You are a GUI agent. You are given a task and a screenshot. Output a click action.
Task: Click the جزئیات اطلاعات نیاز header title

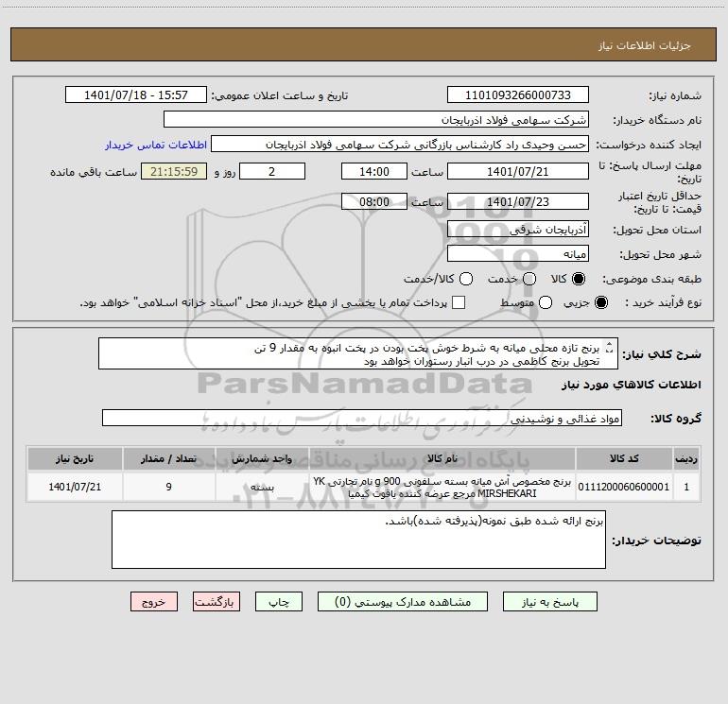click(x=644, y=45)
